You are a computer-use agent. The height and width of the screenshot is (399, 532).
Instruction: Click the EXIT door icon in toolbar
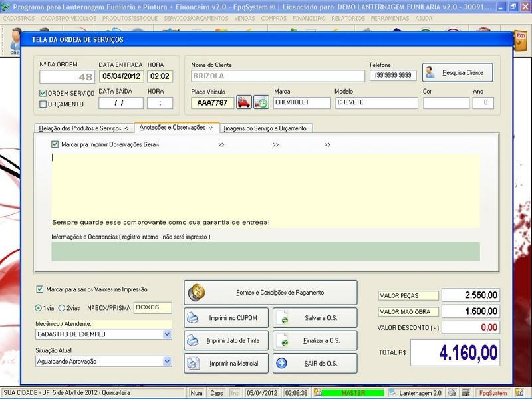pyautogui.click(x=520, y=41)
